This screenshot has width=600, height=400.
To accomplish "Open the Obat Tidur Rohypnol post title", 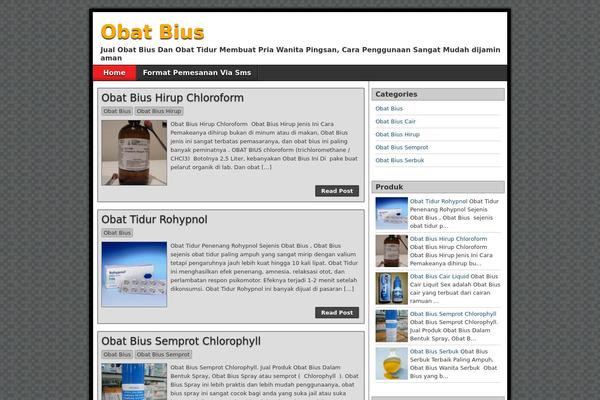I will [x=154, y=220].
